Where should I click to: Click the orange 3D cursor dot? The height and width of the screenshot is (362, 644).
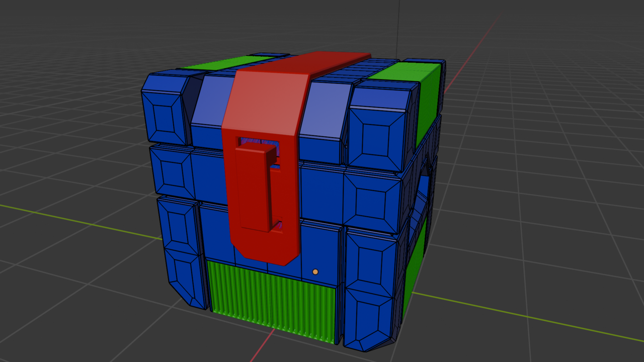(315, 271)
